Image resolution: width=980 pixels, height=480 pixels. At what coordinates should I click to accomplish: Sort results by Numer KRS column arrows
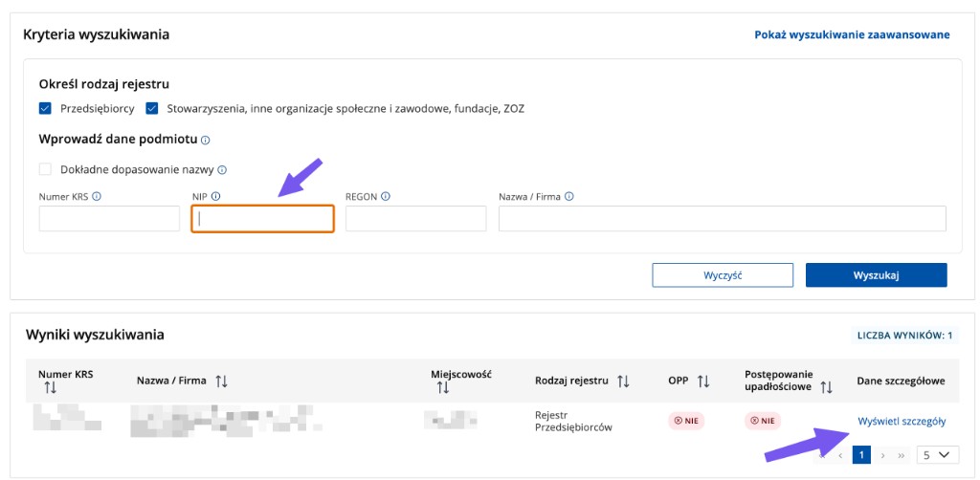[51, 387]
